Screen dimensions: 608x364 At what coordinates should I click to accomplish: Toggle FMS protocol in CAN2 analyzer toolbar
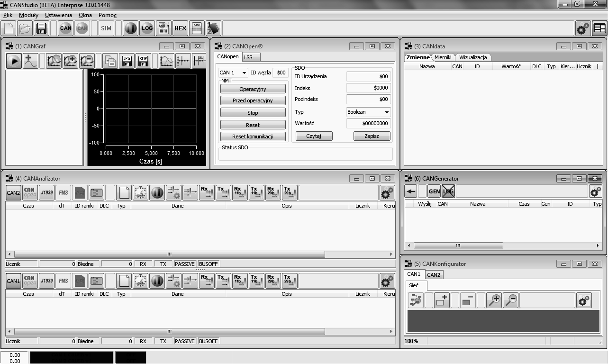[63, 192]
